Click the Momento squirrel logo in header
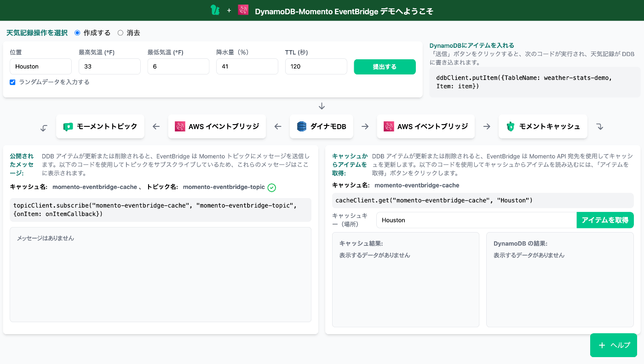Viewport: 644px width, 364px height. pyautogui.click(x=215, y=10)
